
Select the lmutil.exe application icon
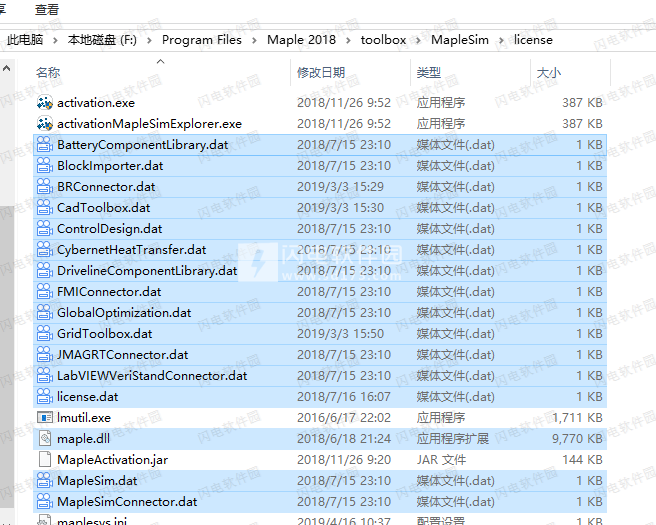[45, 417]
